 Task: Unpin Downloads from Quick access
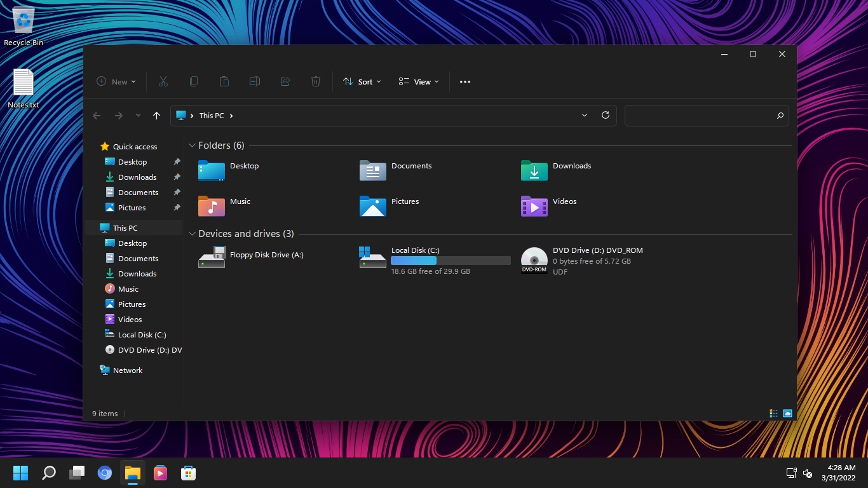click(177, 177)
